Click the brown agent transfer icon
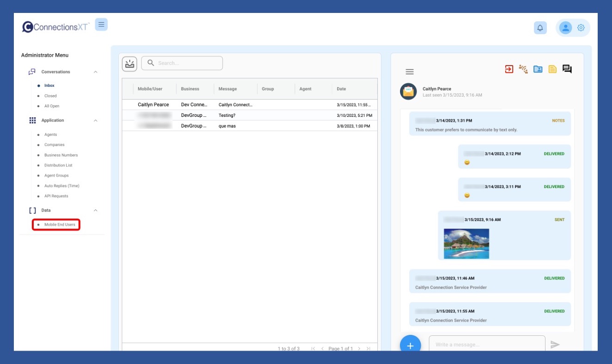This screenshot has width=612, height=364. point(523,69)
